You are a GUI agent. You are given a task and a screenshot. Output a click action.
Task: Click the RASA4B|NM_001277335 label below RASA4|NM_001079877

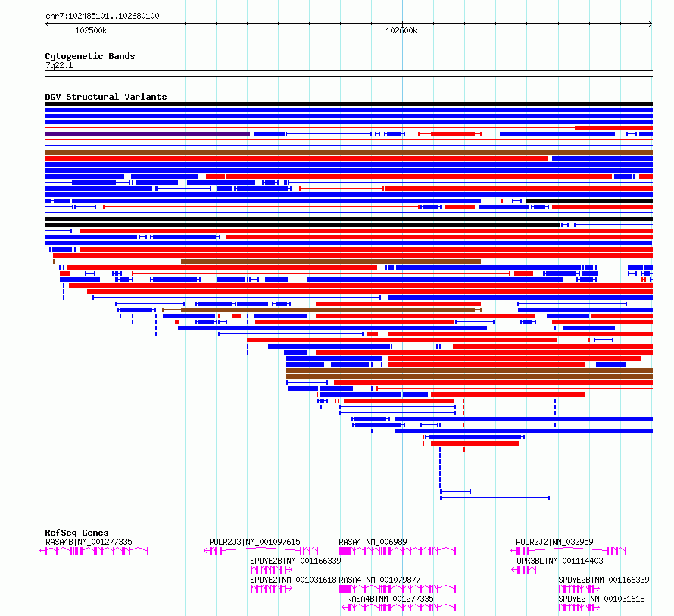pos(390,599)
